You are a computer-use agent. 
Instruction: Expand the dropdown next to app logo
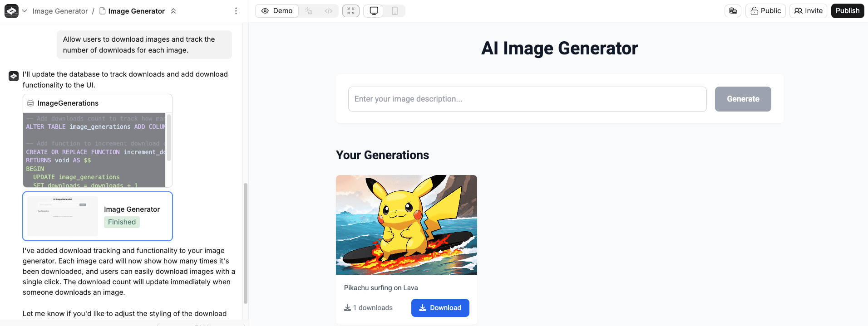click(x=25, y=11)
